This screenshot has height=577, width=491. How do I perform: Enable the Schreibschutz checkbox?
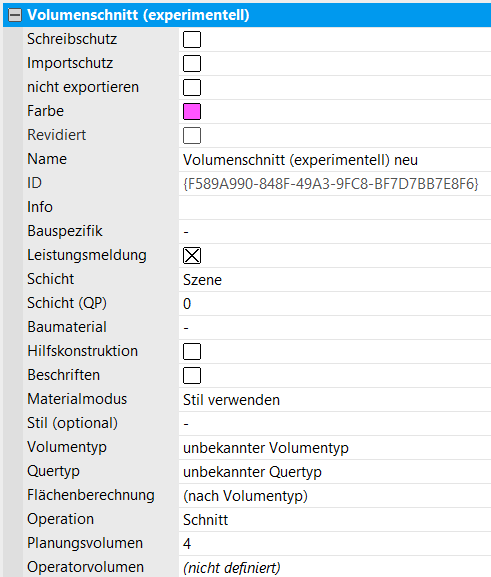192,39
